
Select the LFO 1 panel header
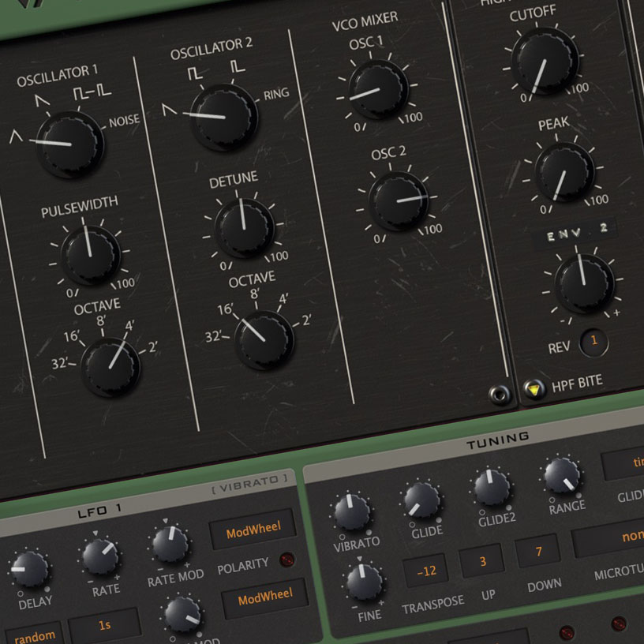[99, 511]
